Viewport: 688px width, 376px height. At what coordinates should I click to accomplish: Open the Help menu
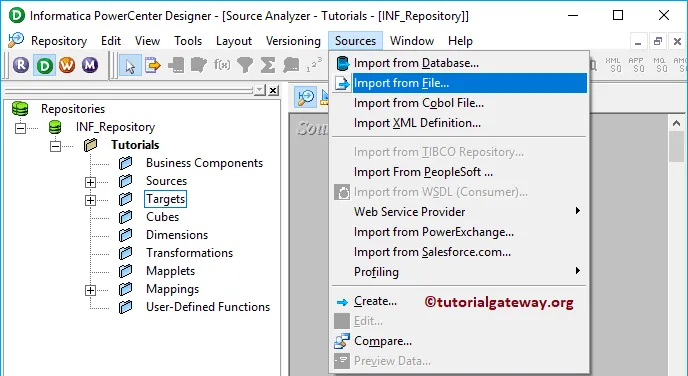460,41
